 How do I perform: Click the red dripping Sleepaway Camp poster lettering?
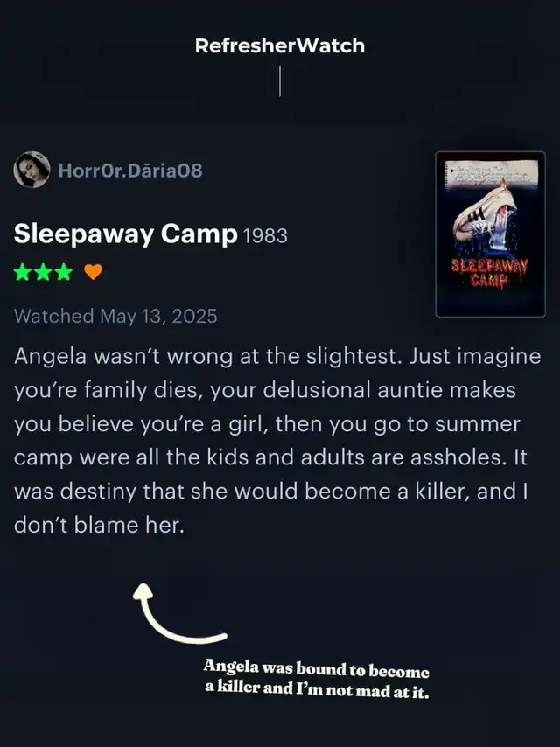coord(489,273)
